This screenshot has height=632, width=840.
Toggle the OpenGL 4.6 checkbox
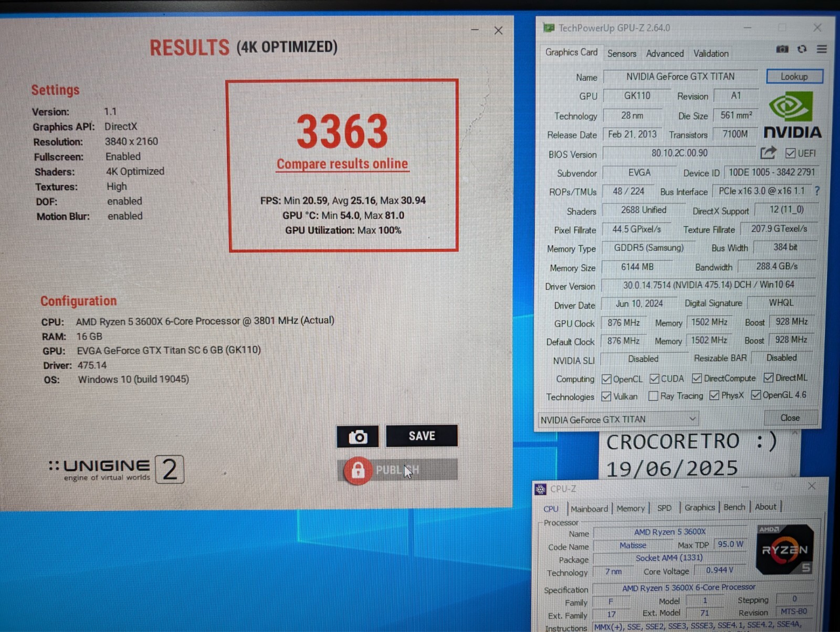point(755,395)
